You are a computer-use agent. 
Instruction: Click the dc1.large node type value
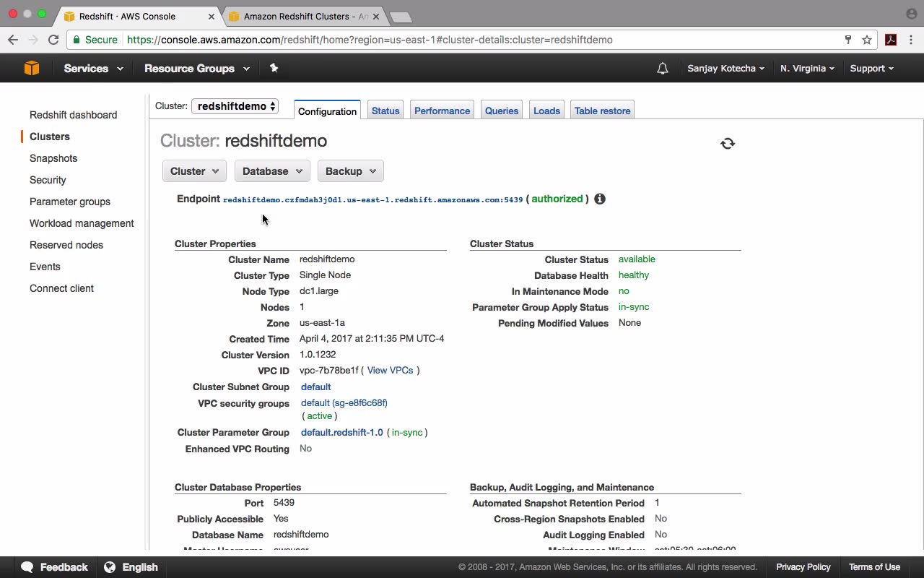(x=319, y=290)
